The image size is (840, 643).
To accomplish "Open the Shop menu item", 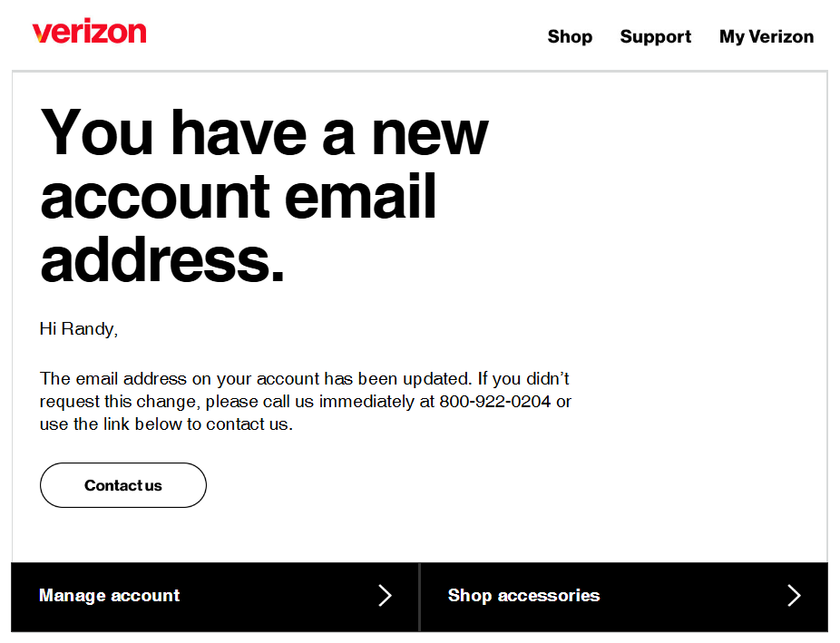I will click(x=570, y=37).
